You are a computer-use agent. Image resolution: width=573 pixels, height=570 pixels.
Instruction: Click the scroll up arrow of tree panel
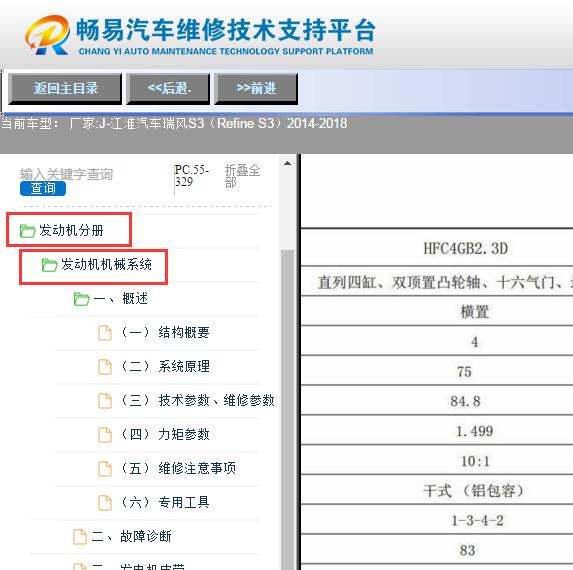pyautogui.click(x=288, y=163)
